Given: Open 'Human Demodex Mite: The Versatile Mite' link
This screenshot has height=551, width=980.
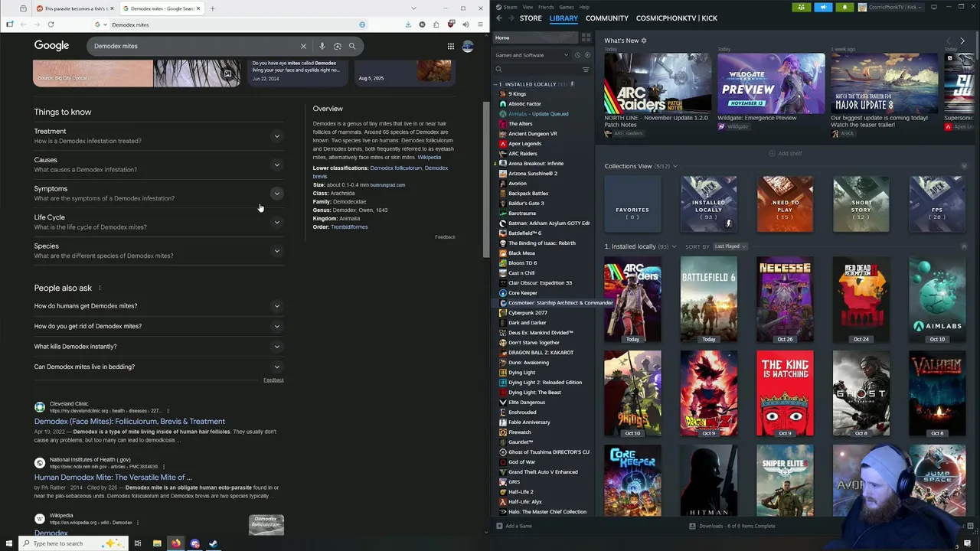Looking at the screenshot, I should tap(113, 477).
